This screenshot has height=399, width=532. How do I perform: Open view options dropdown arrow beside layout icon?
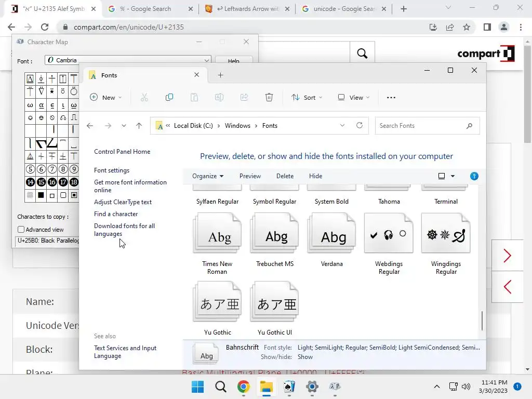click(x=453, y=176)
